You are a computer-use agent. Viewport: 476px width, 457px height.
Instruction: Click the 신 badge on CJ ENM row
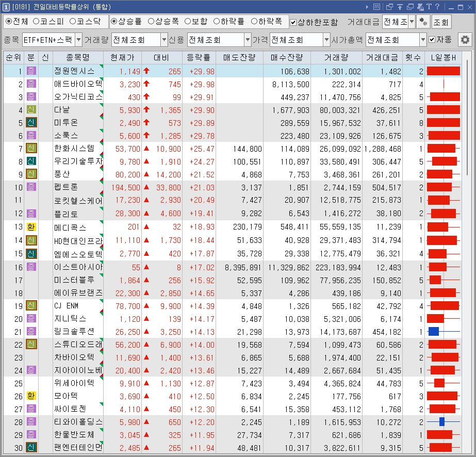click(31, 305)
